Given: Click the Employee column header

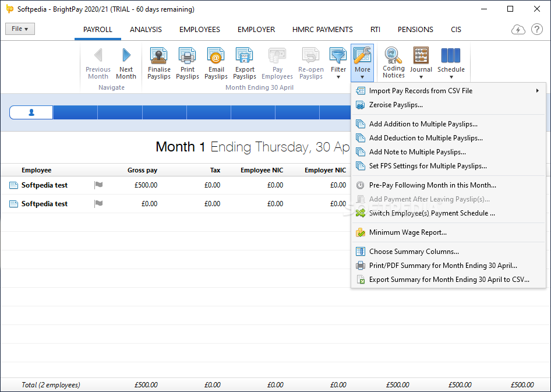Looking at the screenshot, I should [x=36, y=170].
